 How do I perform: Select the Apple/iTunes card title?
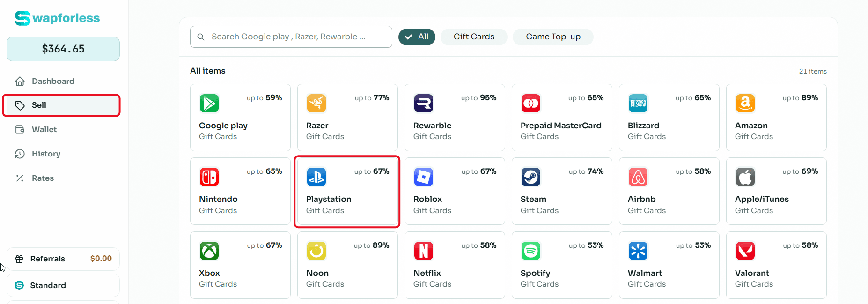pyautogui.click(x=762, y=199)
